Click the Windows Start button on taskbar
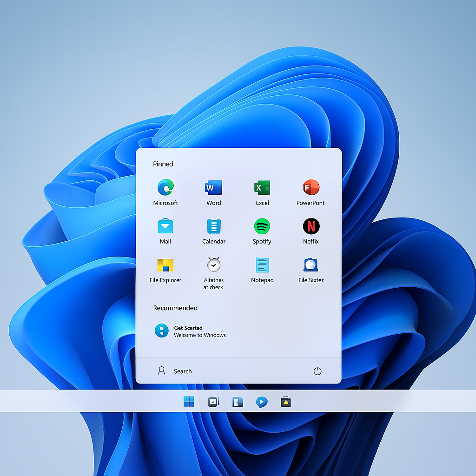476x476 pixels. tap(189, 401)
